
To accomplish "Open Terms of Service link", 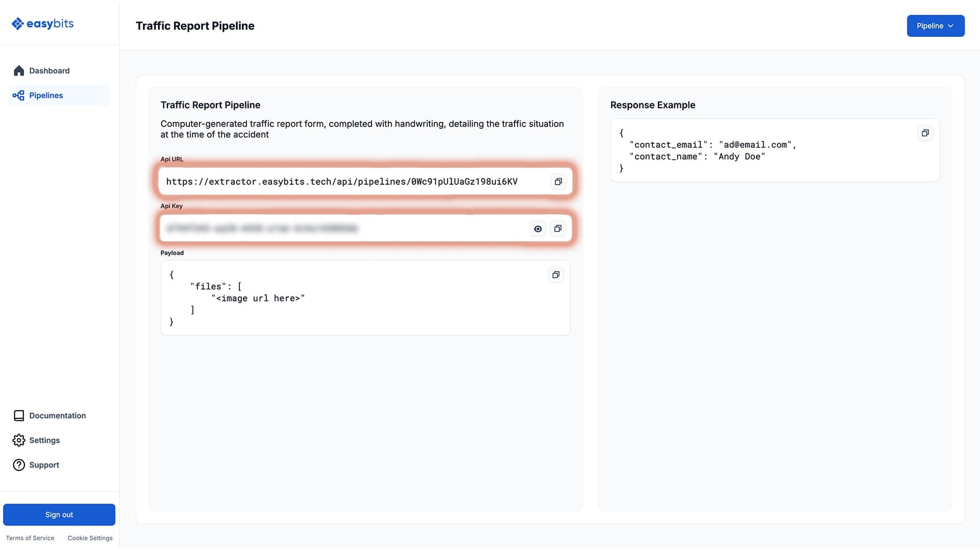I will [x=30, y=538].
